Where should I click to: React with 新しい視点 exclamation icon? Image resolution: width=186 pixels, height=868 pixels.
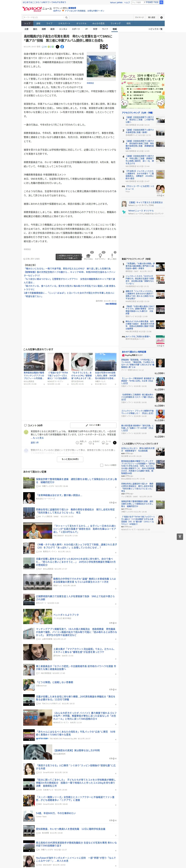[112, 256]
